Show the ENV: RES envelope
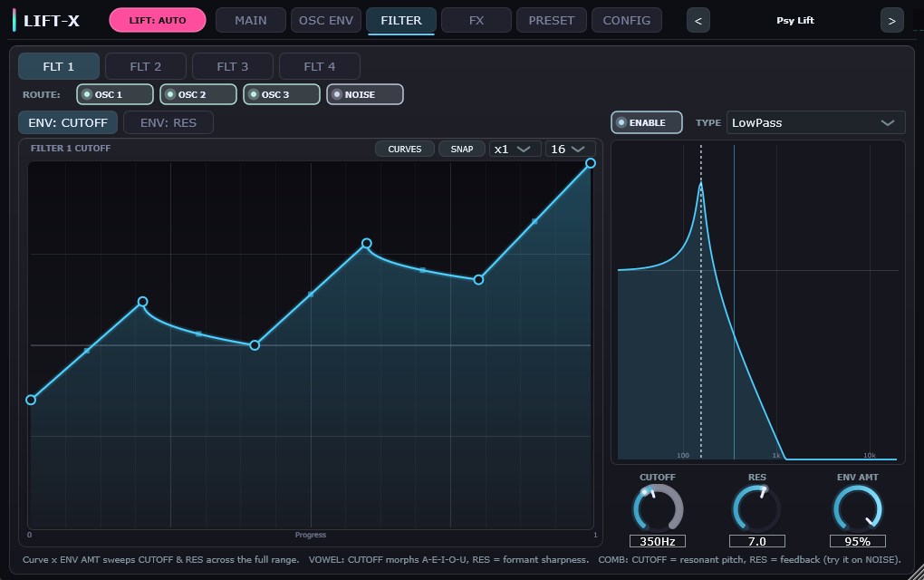The height and width of the screenshot is (580, 924). click(x=168, y=122)
